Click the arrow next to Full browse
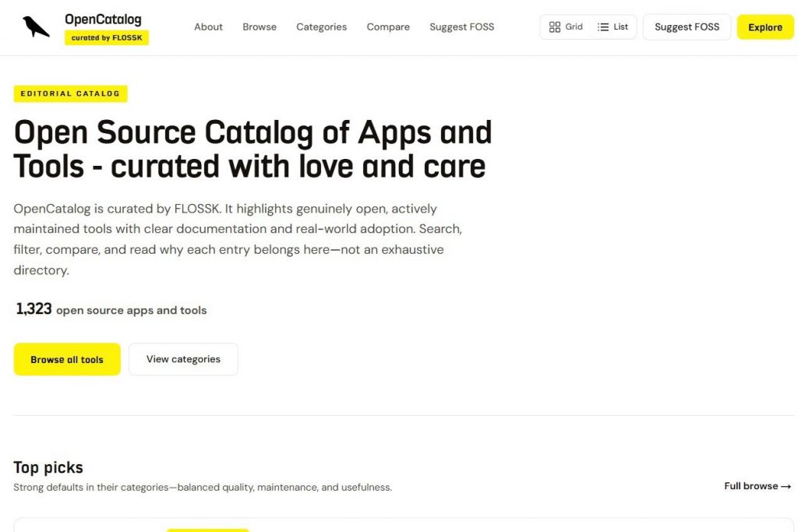The width and height of the screenshot is (798, 532). point(786,487)
